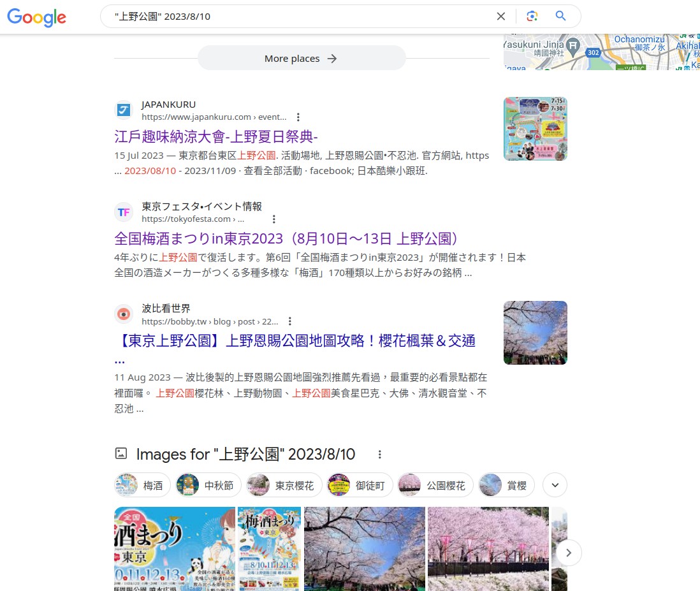Click the 東京フェスタ•イベント情報 site name
This screenshot has width=700, height=591.
click(202, 206)
